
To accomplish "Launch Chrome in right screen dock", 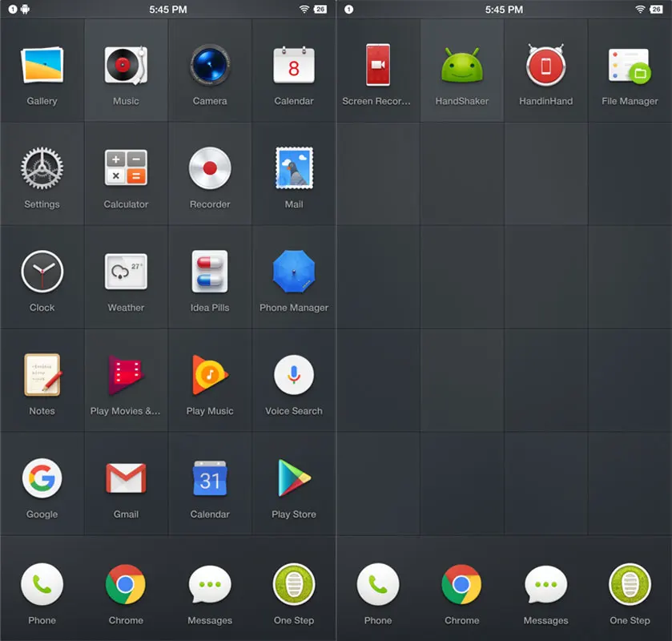I will pos(462,584).
